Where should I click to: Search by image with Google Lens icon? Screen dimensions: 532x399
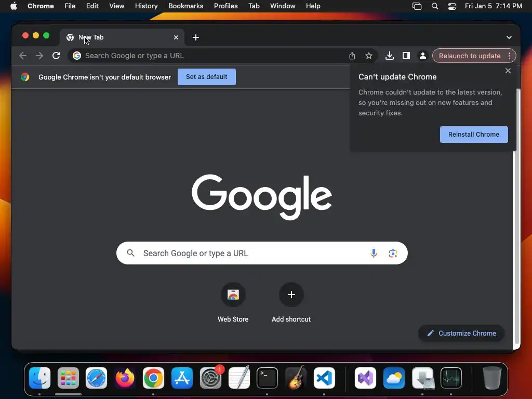tap(393, 253)
